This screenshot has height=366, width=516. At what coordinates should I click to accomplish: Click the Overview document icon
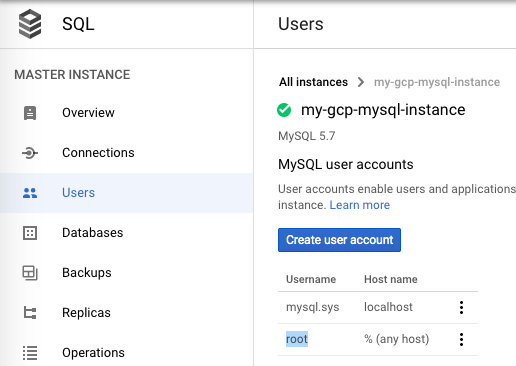[30, 113]
